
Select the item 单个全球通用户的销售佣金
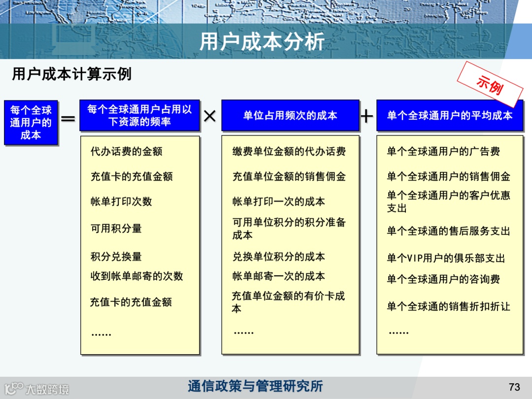coord(449,176)
